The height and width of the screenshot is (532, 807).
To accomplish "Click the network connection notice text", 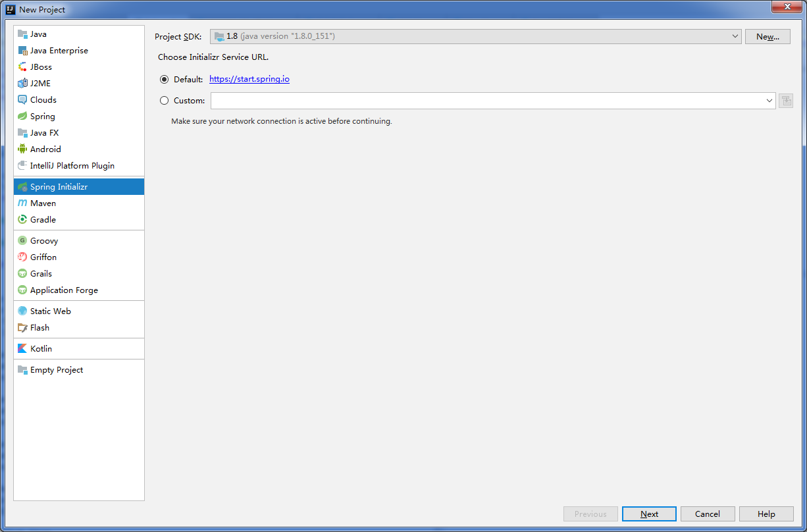I will pos(282,121).
